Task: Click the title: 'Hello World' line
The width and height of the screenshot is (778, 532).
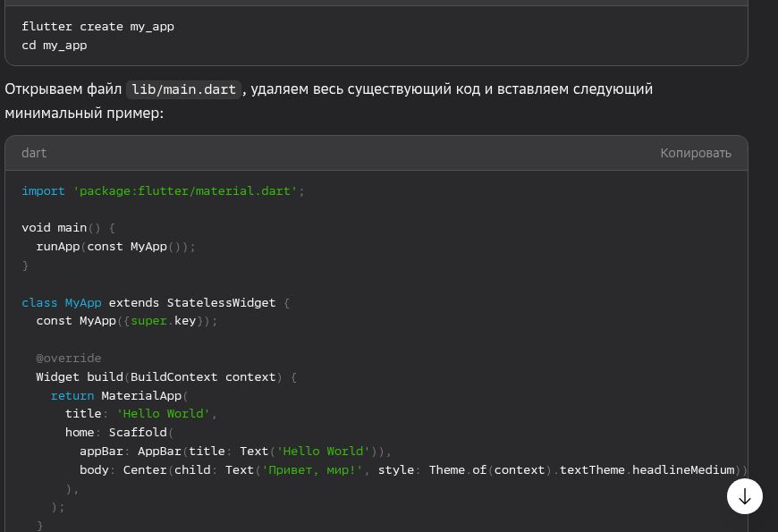Action: click(141, 413)
